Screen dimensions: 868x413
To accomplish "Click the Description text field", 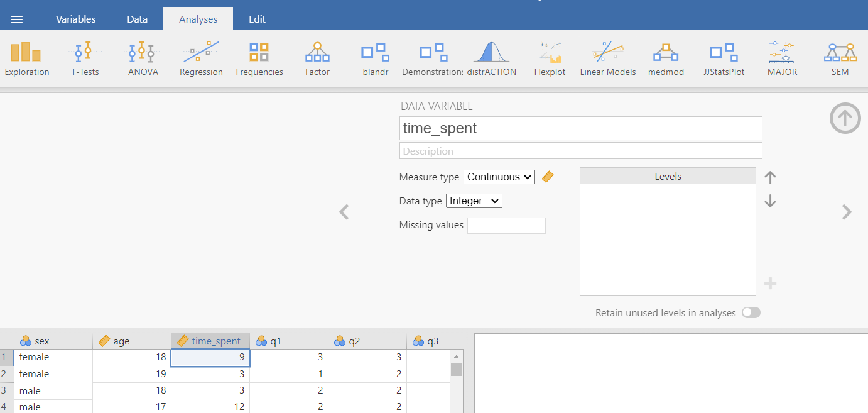I will (580, 151).
